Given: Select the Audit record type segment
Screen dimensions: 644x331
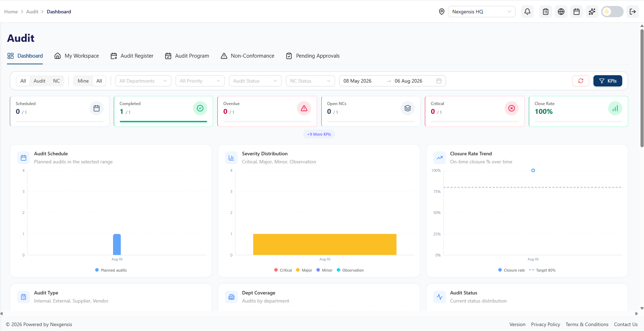Looking at the screenshot, I should click(x=39, y=81).
